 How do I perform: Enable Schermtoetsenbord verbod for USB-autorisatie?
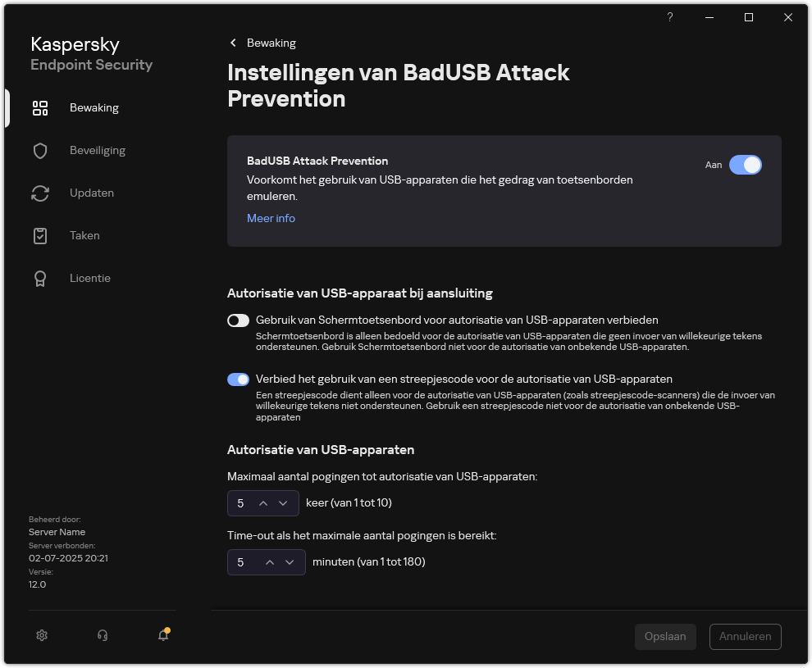click(238, 320)
